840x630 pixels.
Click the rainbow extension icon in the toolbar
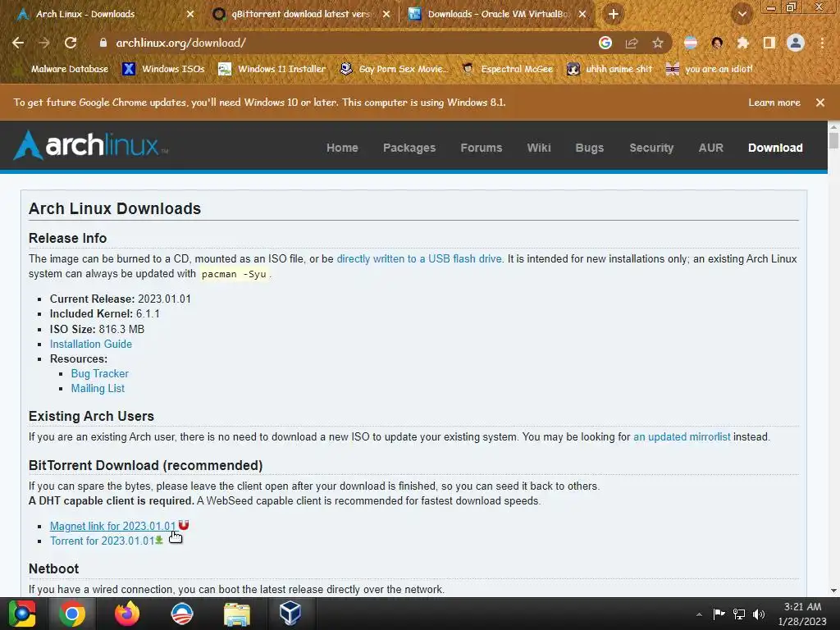point(691,43)
